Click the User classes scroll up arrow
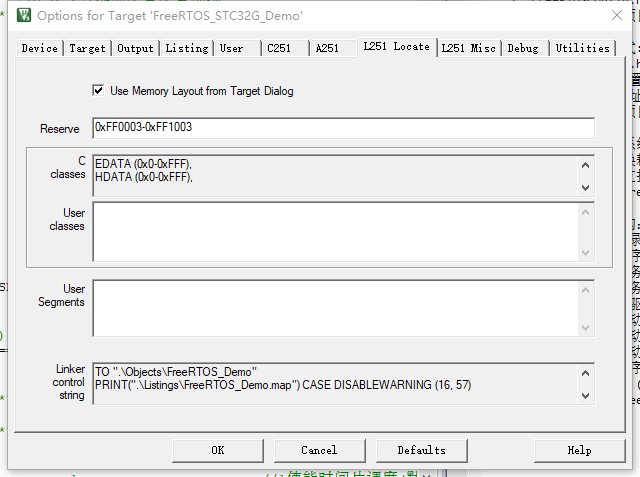The image size is (640, 477). point(585,212)
